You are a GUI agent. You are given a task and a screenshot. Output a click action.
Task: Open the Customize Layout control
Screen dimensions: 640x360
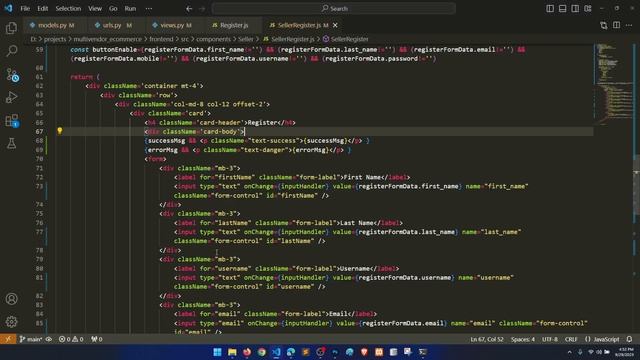[x=588, y=9]
